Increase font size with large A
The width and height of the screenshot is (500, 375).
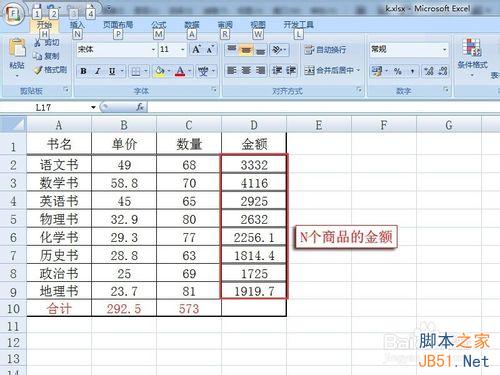coord(196,50)
